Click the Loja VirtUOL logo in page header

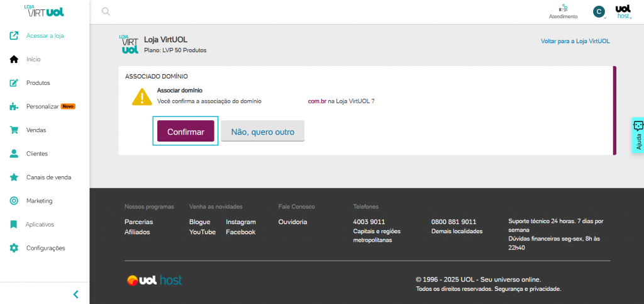(x=130, y=44)
